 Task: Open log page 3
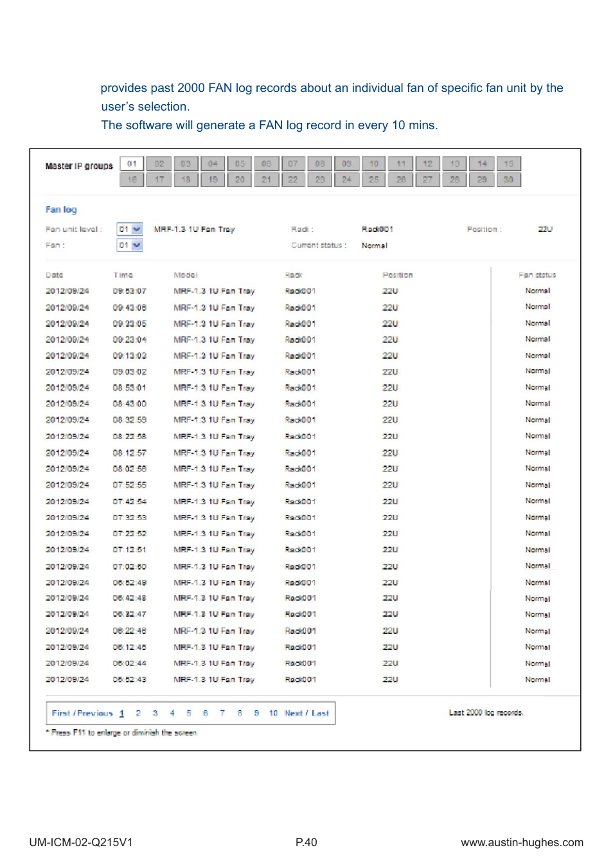pyautogui.click(x=155, y=713)
